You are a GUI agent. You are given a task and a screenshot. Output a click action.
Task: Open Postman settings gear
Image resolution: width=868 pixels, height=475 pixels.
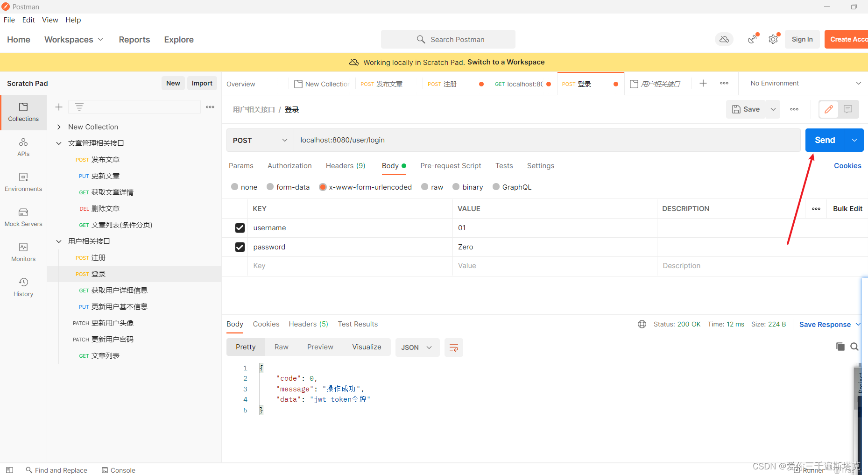tap(773, 39)
